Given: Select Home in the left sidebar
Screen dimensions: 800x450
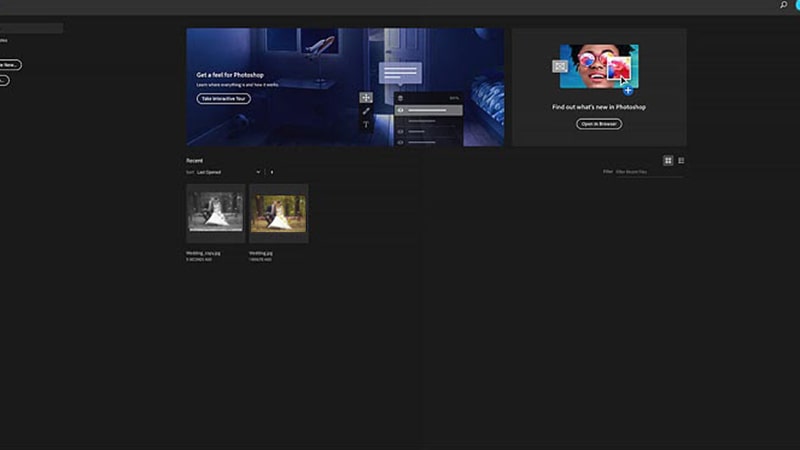Looking at the screenshot, I should tap(4, 40).
